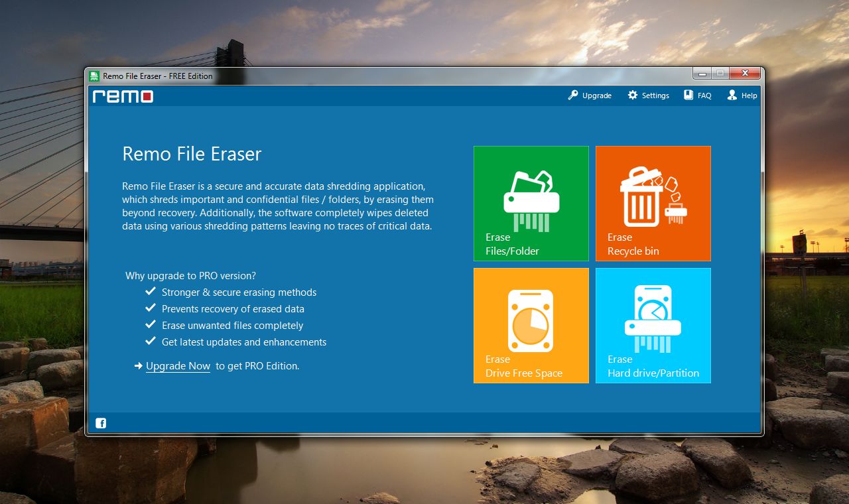
Task: Click 'Erase unwanted files completely' text
Action: [232, 326]
